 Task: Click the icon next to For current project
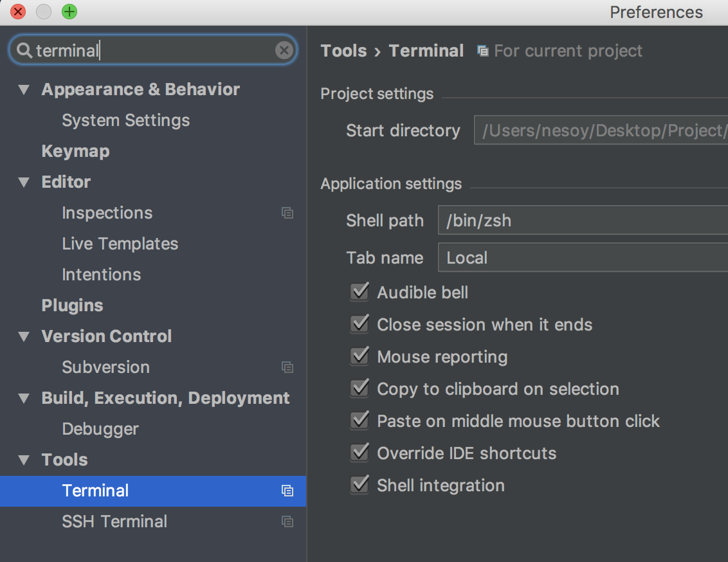tap(483, 51)
